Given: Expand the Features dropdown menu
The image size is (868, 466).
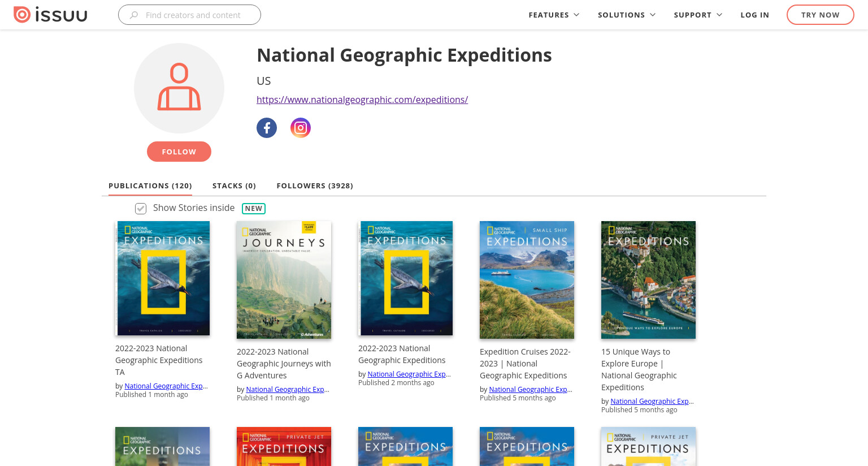Looking at the screenshot, I should point(554,15).
